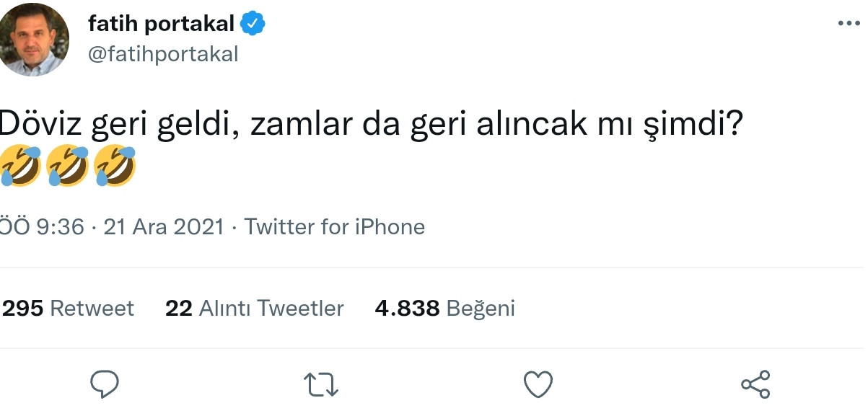View the 4.838 Beğeni likes list
868x416 pixels.
pos(444,308)
